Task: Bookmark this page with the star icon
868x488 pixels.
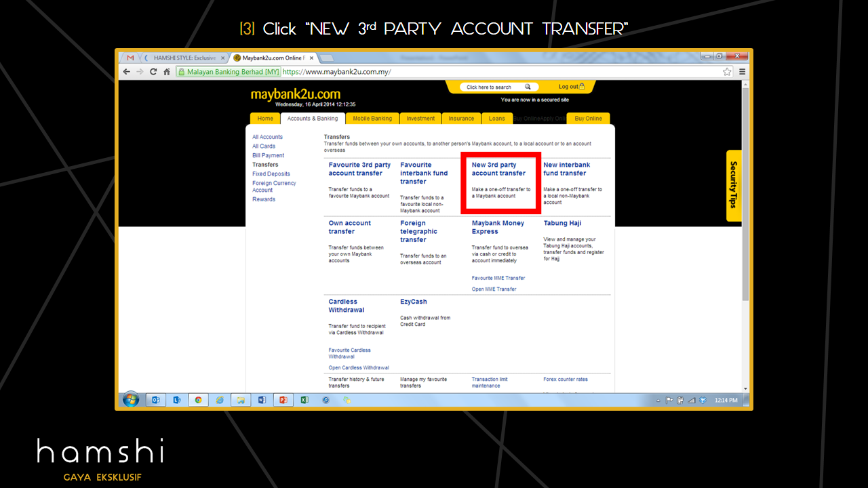Action: tap(727, 72)
